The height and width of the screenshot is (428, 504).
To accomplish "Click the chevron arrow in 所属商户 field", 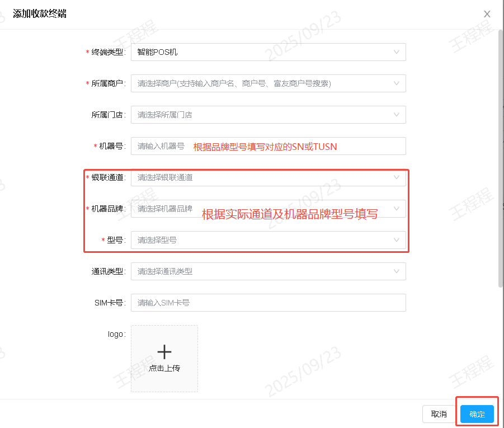I will (397, 83).
